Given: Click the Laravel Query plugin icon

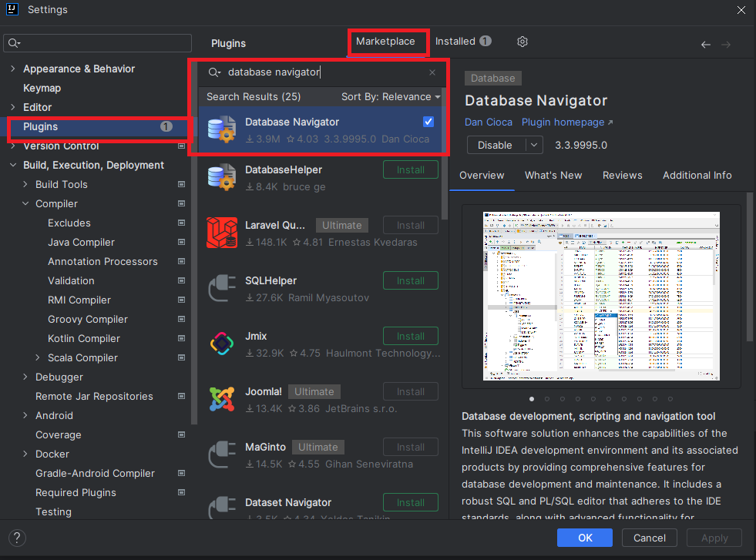Looking at the screenshot, I should click(x=222, y=233).
